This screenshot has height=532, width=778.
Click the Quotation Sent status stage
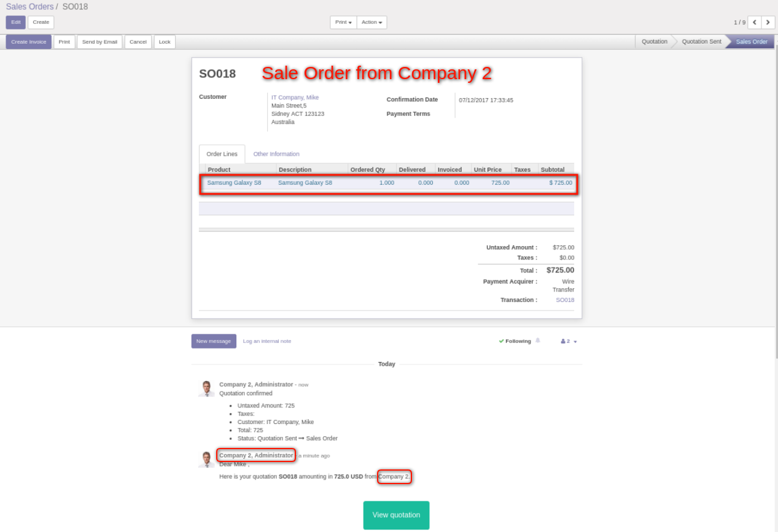[701, 42]
